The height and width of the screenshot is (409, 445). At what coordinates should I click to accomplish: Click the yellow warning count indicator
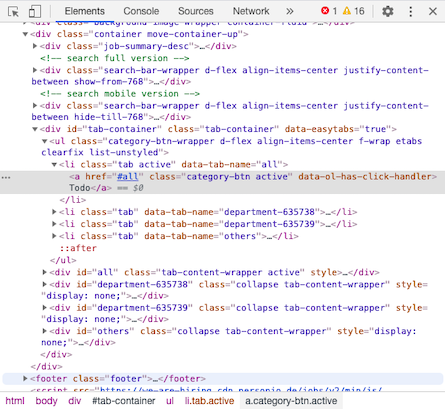354,11
